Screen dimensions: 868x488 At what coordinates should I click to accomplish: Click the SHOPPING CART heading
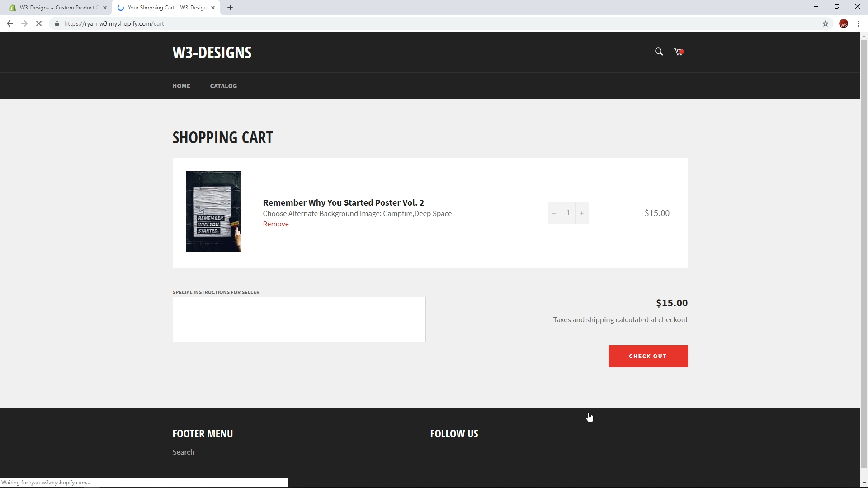click(222, 137)
